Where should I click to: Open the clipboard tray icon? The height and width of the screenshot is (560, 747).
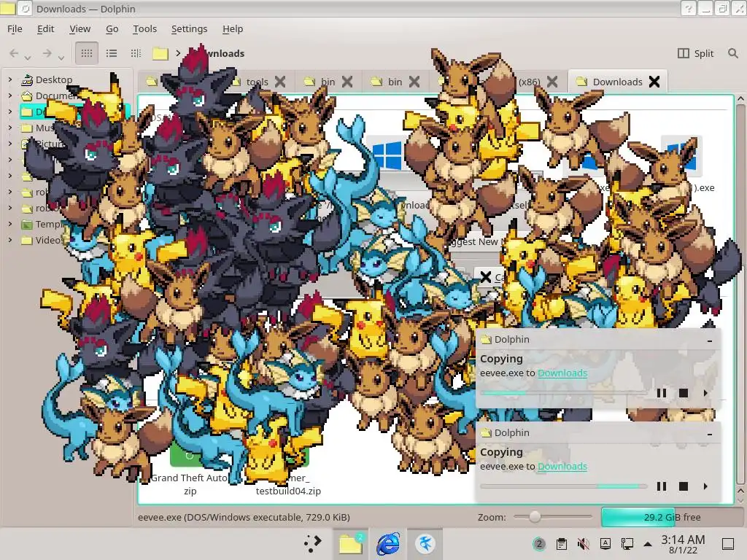(562, 544)
